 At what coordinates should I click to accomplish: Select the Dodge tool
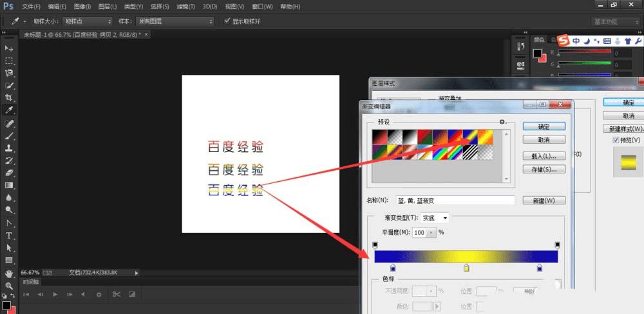[8, 210]
